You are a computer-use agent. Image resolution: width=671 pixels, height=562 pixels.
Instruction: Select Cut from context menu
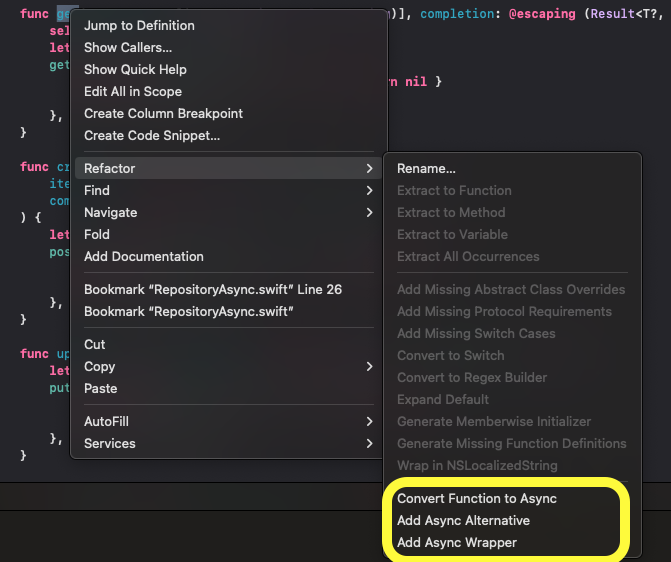(229, 345)
